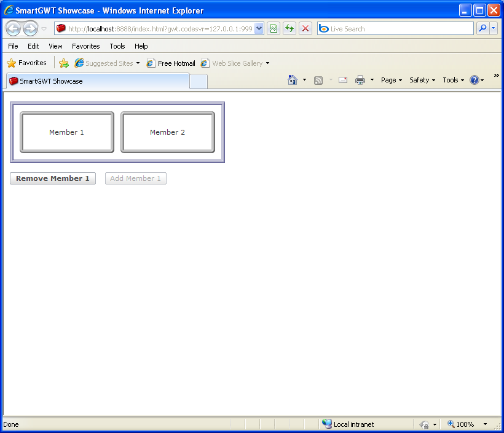Open the Page command bar menu
The image size is (504, 433).
(x=392, y=80)
